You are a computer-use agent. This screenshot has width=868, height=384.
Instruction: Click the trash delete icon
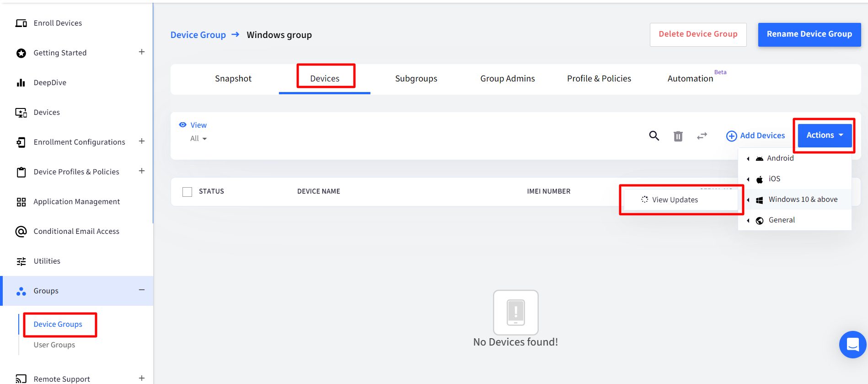[x=678, y=136]
